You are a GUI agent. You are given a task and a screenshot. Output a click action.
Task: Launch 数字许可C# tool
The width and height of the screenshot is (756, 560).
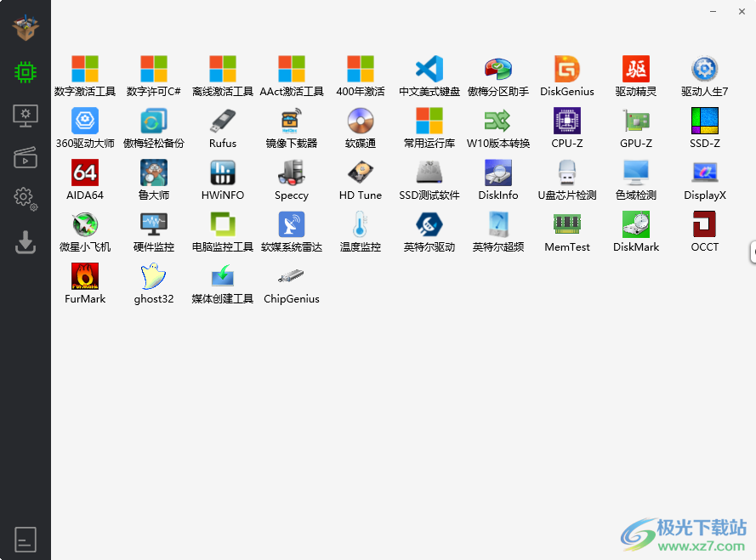[154, 69]
